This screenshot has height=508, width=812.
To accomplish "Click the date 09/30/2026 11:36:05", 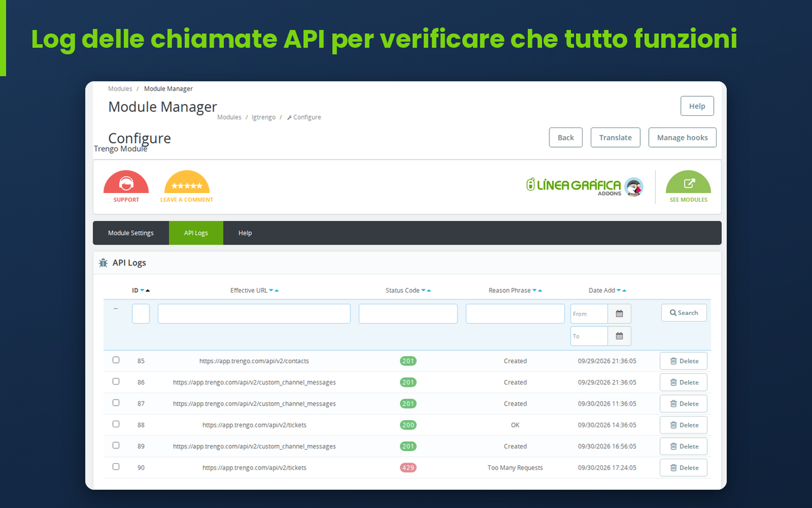I will (x=607, y=404).
